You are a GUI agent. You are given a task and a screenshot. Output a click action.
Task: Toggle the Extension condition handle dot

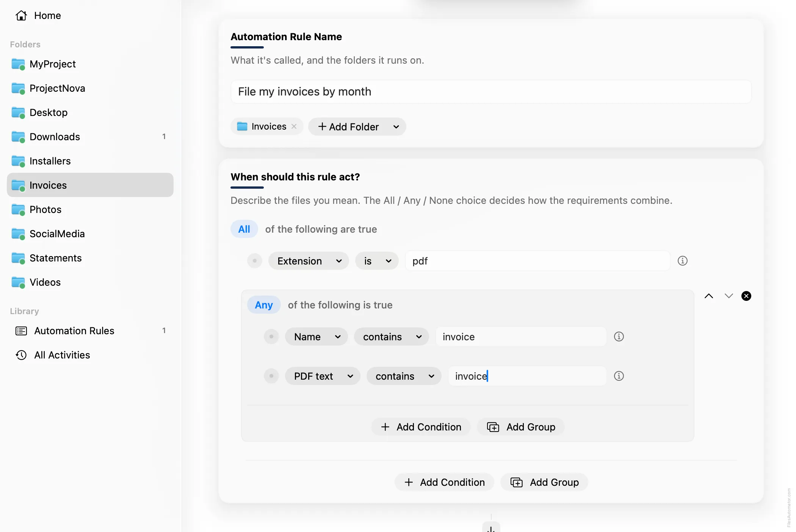pos(255,261)
